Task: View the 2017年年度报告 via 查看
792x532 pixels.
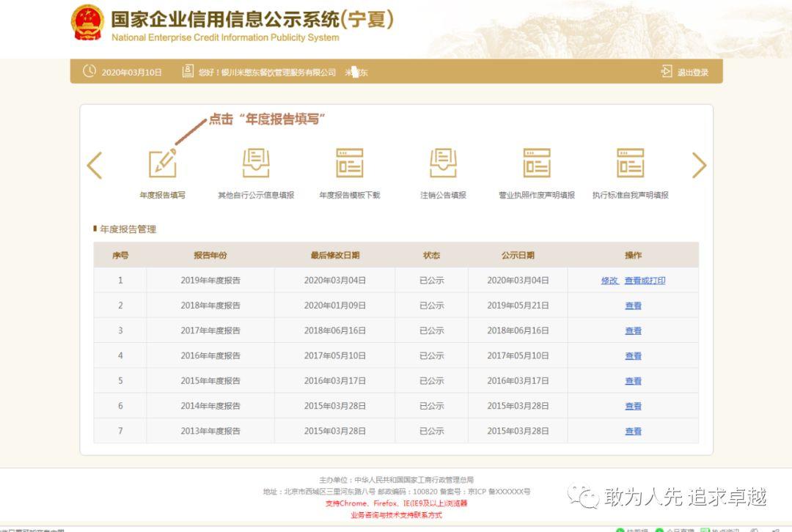Action: click(633, 331)
